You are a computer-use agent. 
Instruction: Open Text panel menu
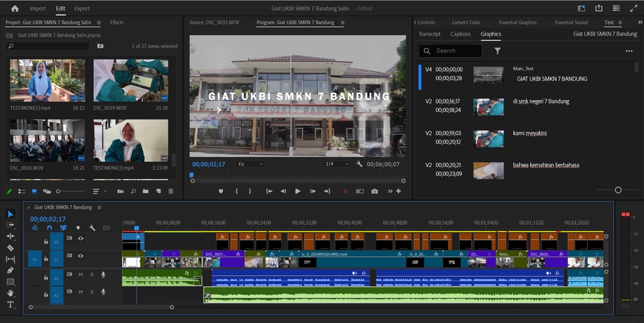click(620, 22)
